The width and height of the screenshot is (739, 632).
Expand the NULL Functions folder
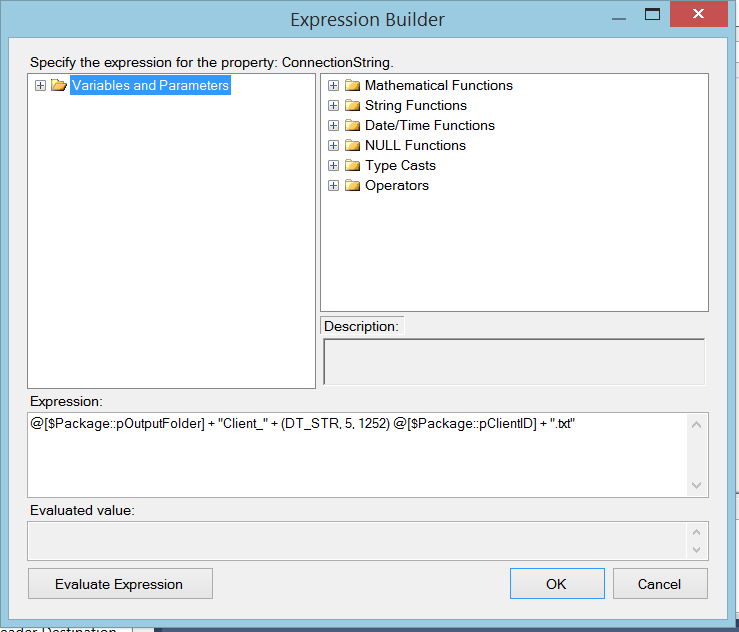pos(333,145)
